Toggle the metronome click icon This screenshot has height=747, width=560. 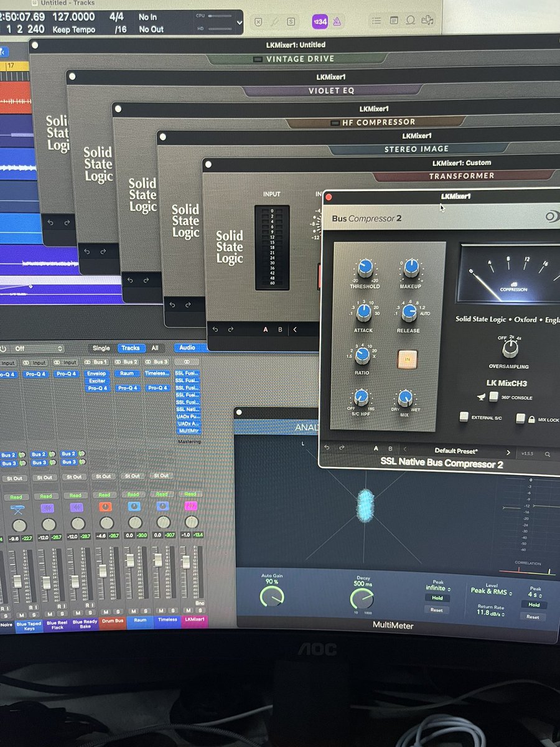point(336,21)
